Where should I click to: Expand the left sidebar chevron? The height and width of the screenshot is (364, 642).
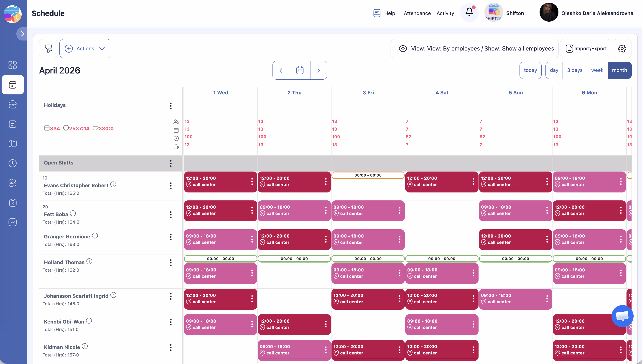click(22, 34)
